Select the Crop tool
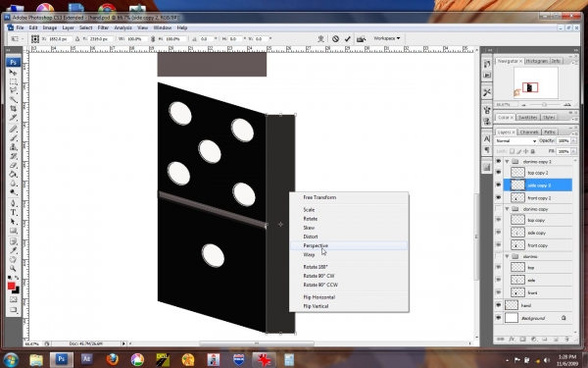 coord(13,109)
